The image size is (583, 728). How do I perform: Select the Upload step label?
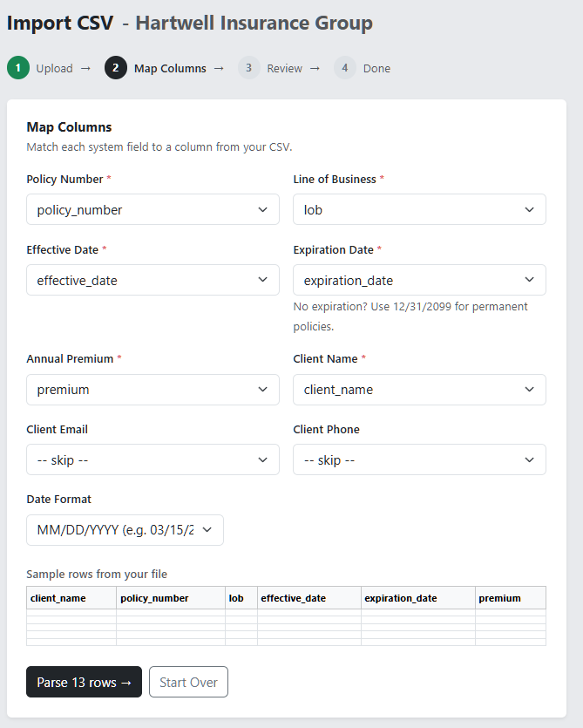tap(54, 67)
